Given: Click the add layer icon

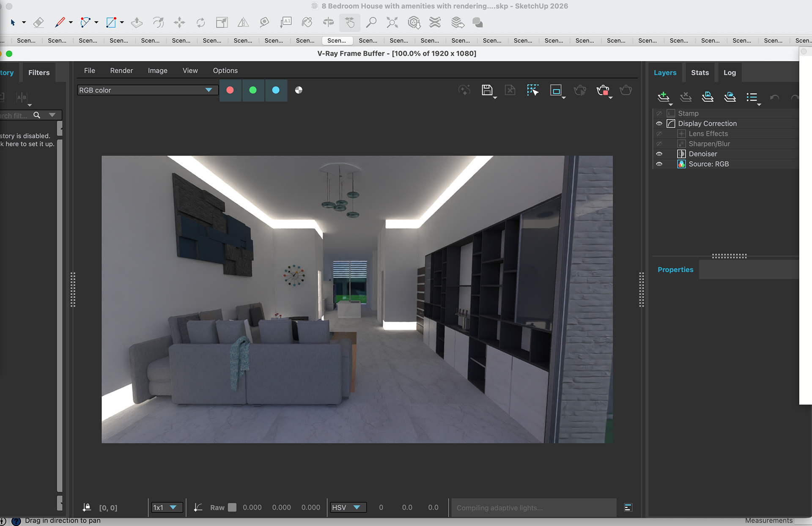Looking at the screenshot, I should click(x=663, y=97).
